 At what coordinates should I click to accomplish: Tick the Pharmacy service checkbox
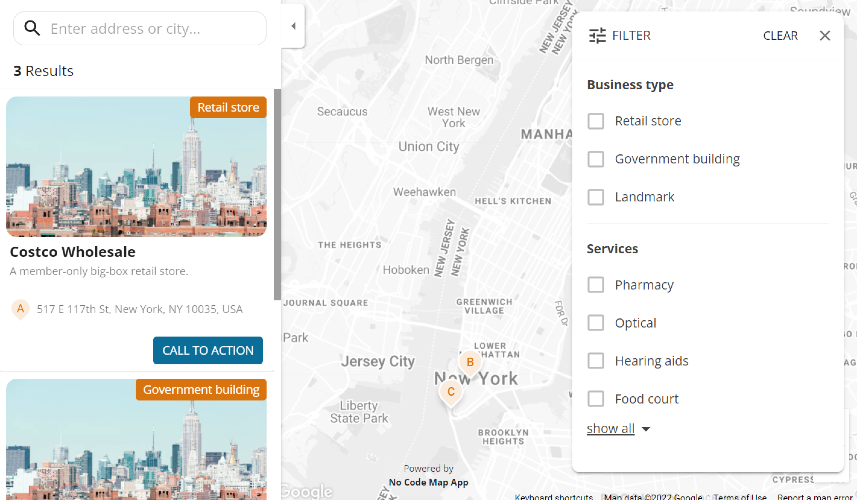coord(596,285)
